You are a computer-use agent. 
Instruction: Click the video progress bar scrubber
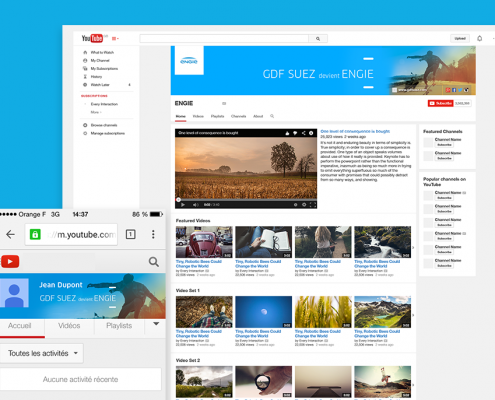coord(178,200)
